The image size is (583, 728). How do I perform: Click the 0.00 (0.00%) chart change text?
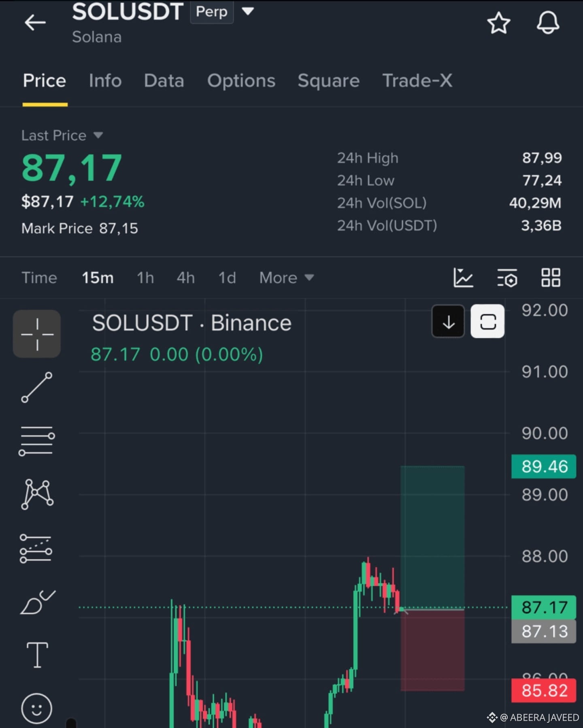click(206, 354)
